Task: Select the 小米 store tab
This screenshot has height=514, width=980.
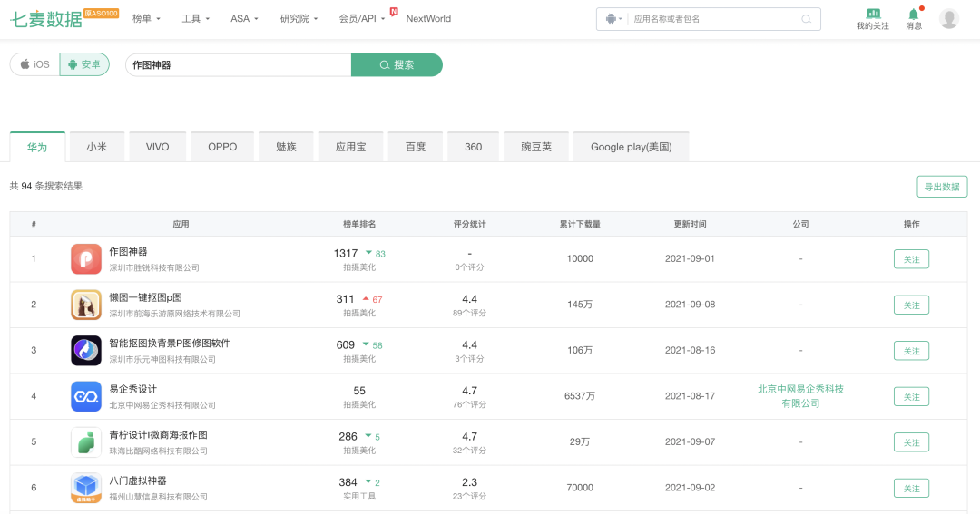Action: [97, 147]
